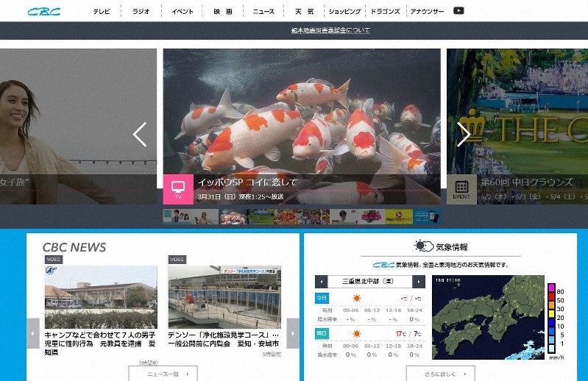Show previous CBC NEWS articles arrow
Viewport: 588px width, 381px height.
[x=33, y=333]
